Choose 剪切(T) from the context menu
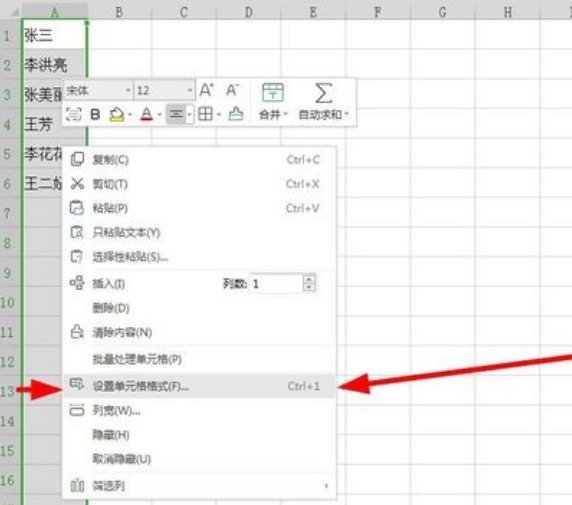The height and width of the screenshot is (505, 572). [x=199, y=184]
